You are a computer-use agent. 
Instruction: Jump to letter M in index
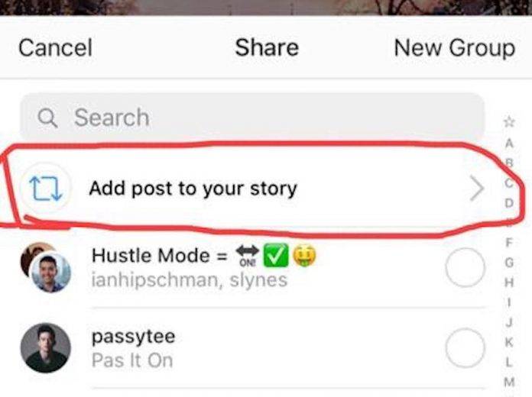509,382
